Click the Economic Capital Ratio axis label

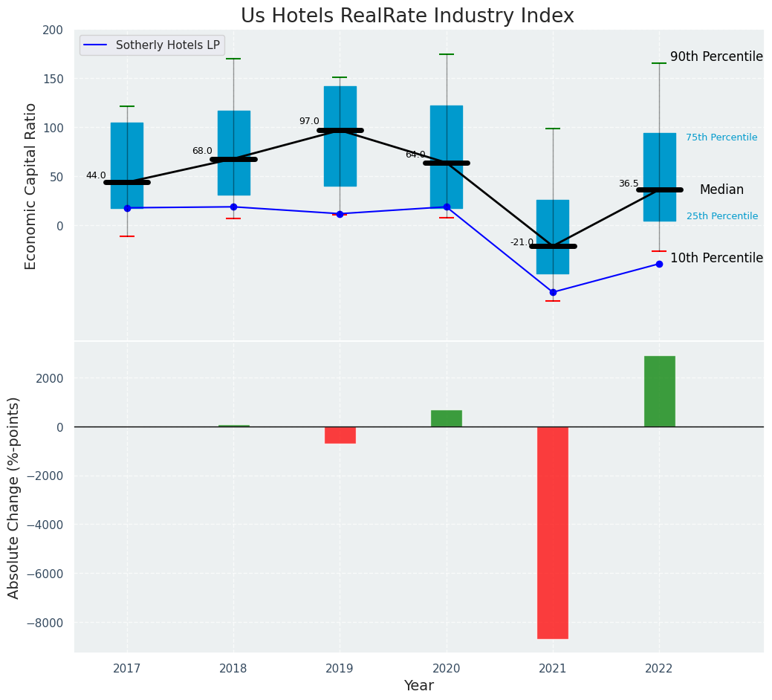(31, 186)
